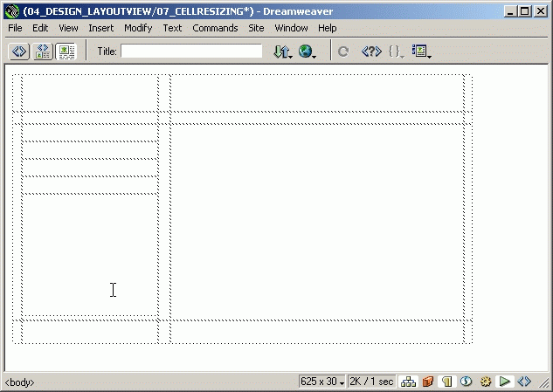Viewport: 553px width, 392px height.
Task: Open the Text menu
Action: tap(172, 28)
